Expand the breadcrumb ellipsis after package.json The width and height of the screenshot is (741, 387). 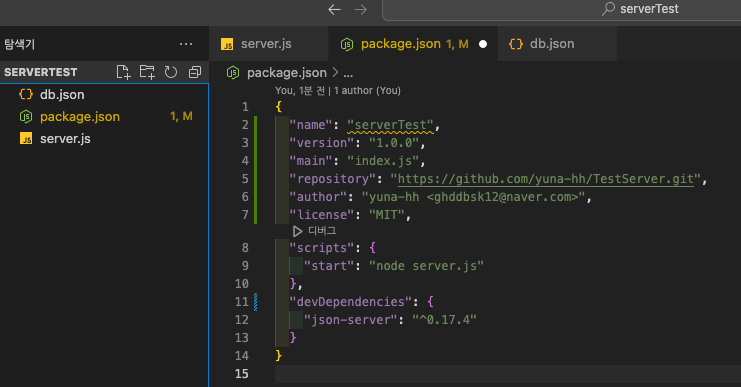point(348,73)
